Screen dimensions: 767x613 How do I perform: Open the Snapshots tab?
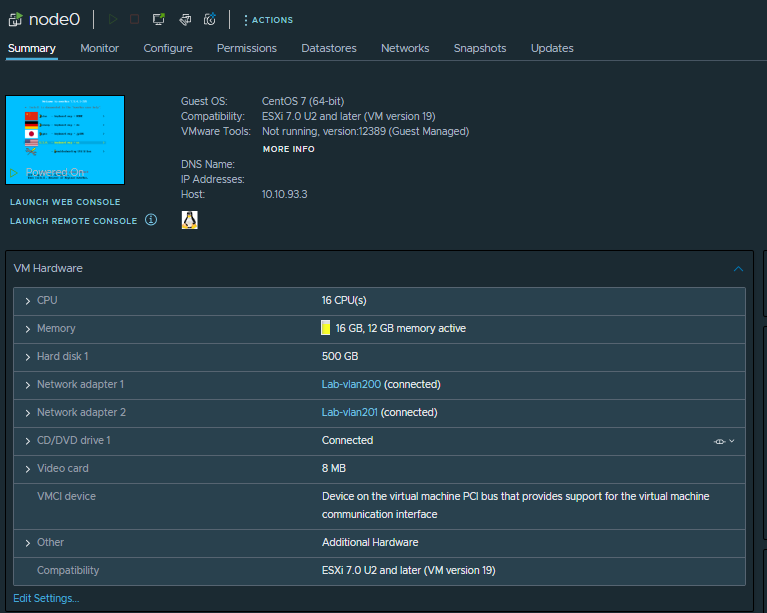click(x=479, y=48)
